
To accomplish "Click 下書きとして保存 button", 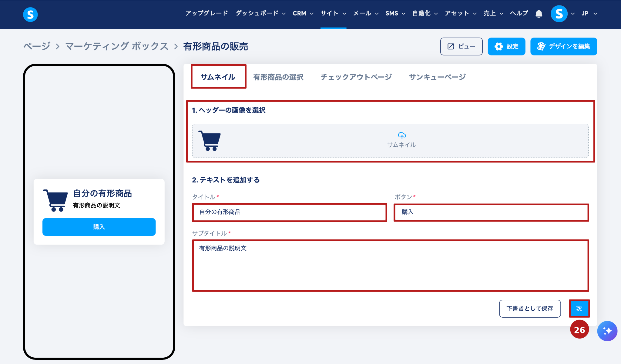I will (x=529, y=309).
